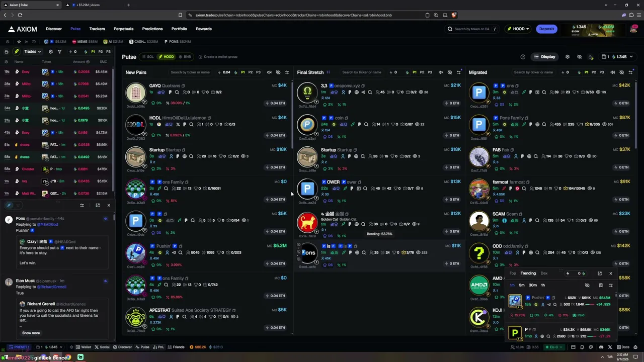Select 5m timeframe in Trending widget
This screenshot has height=362, width=644.
coord(522,285)
